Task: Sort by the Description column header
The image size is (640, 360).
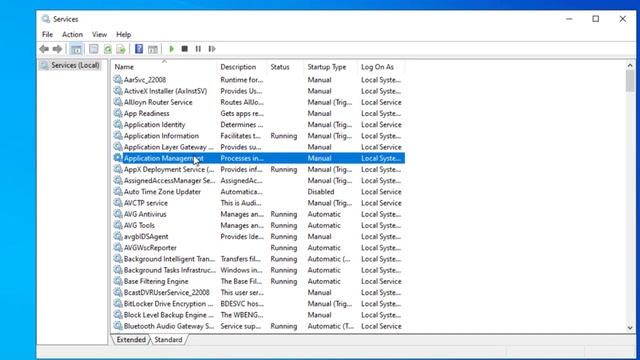Action: [242, 67]
